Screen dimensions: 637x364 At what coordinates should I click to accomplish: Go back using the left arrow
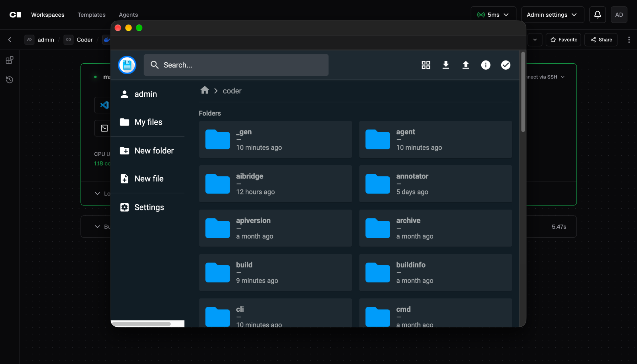pyautogui.click(x=10, y=39)
